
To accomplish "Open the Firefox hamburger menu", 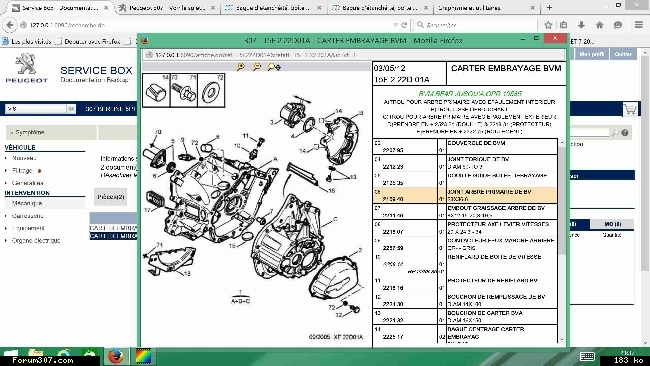I will (x=639, y=25).
